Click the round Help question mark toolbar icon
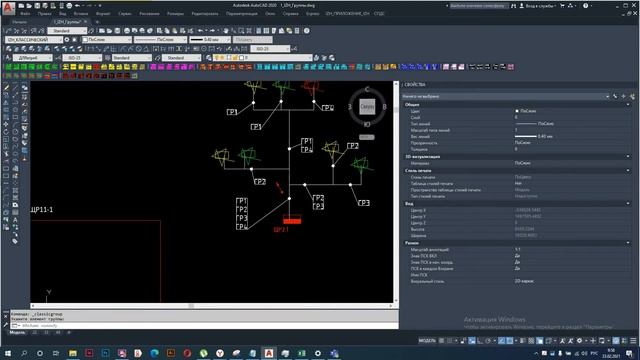640x360 pixels. pos(307,31)
